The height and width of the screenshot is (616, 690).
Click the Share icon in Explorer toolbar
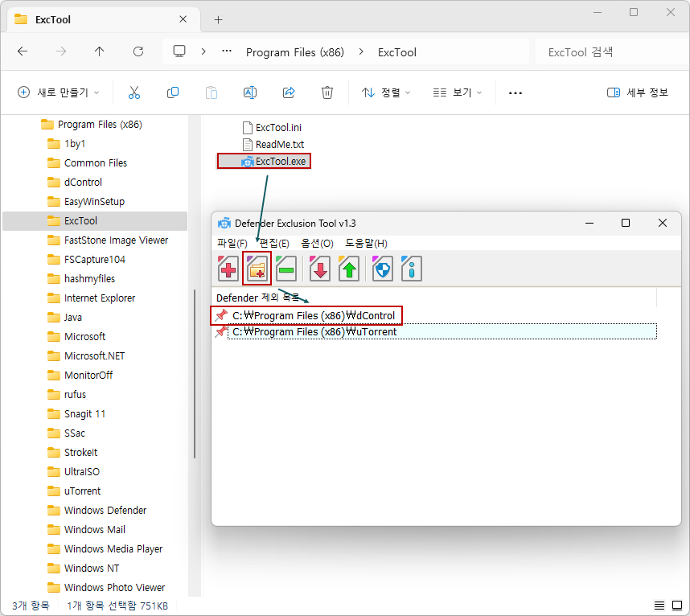point(289,92)
